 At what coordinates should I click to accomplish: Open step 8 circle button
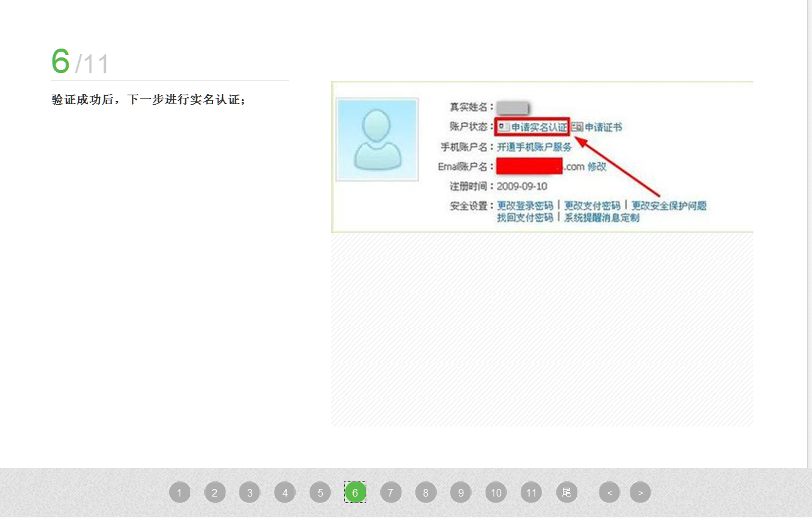point(426,492)
